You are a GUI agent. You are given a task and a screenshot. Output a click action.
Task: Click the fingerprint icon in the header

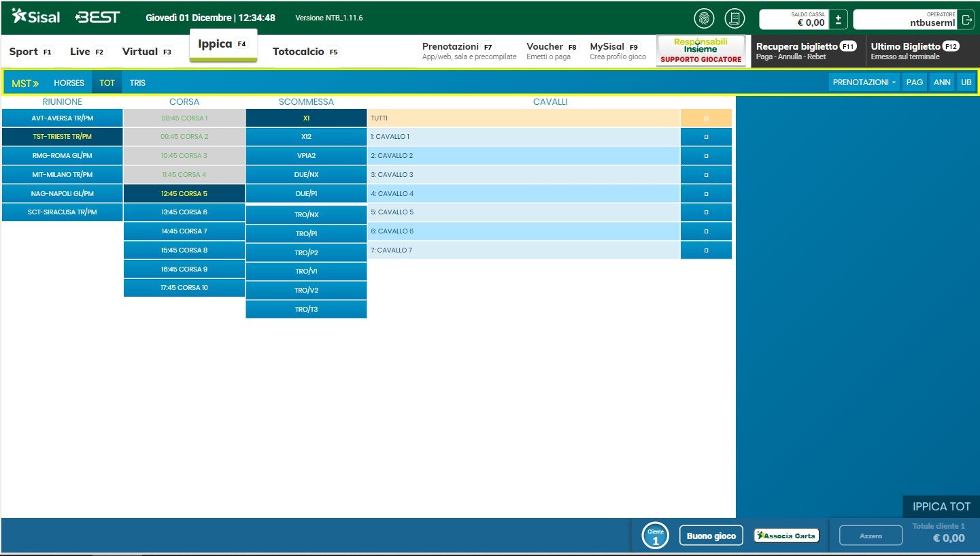coord(704,18)
